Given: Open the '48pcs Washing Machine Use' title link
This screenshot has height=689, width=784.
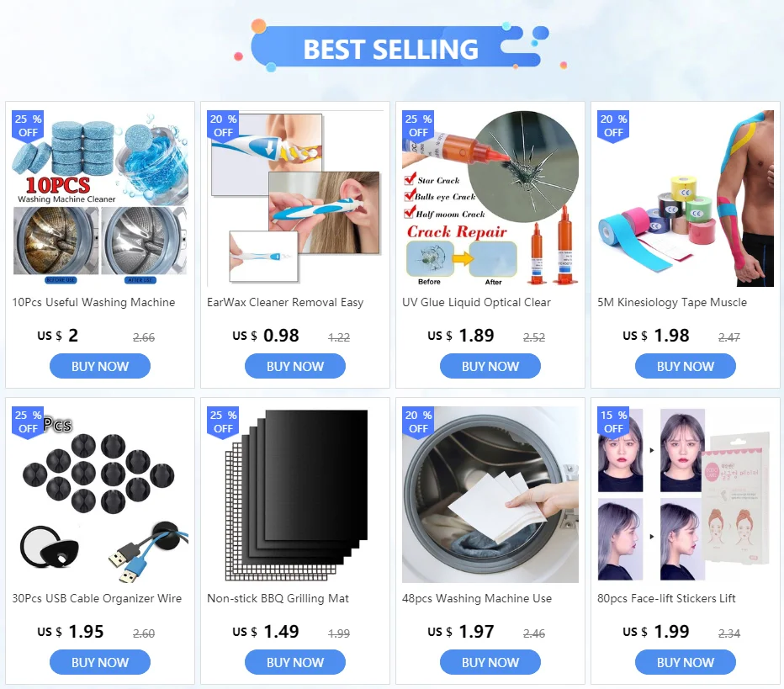Looking at the screenshot, I should pyautogui.click(x=477, y=598).
